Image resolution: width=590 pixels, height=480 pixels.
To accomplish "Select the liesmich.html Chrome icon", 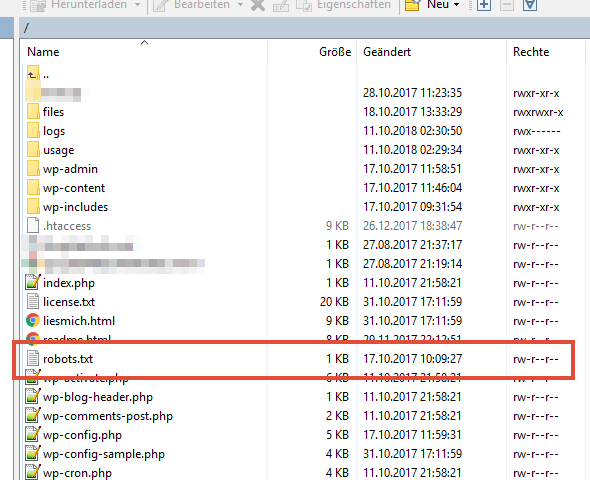I will (x=33, y=321).
